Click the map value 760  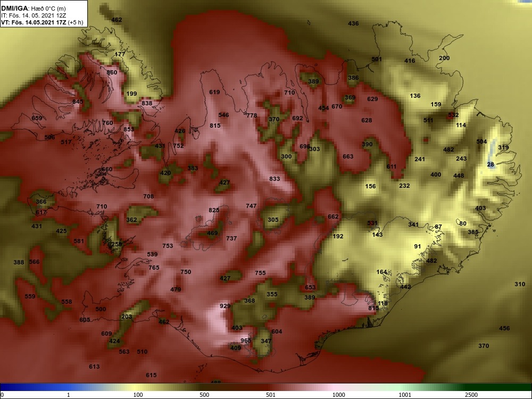[x=107, y=123]
